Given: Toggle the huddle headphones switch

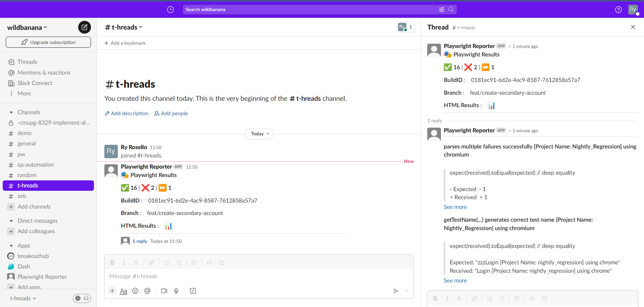Looking at the screenshot, I should click(82, 298).
